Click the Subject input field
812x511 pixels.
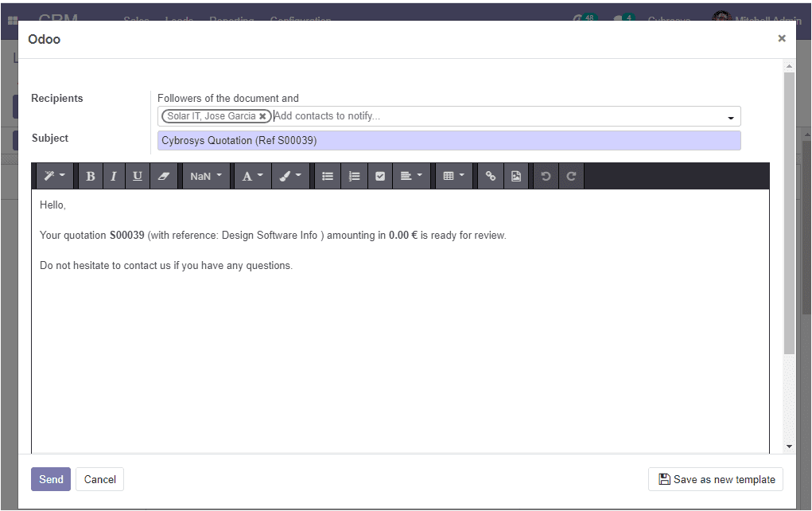449,140
